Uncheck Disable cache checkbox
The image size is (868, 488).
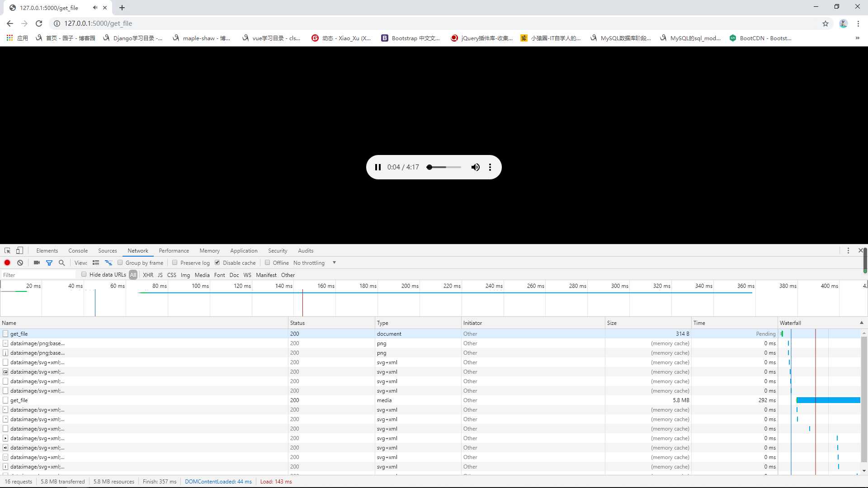[217, 263]
